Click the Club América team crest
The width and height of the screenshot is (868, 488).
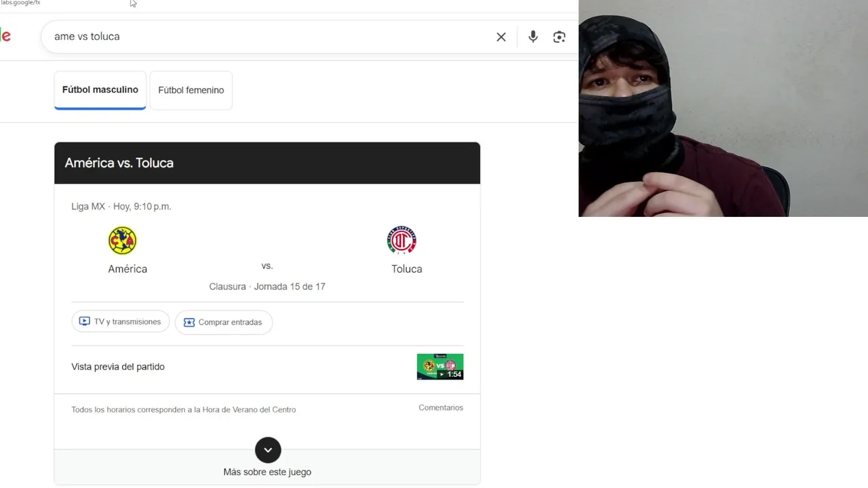click(x=123, y=241)
